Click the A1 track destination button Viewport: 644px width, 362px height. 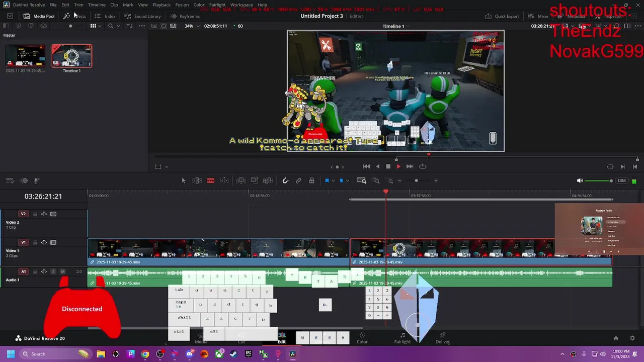23,271
